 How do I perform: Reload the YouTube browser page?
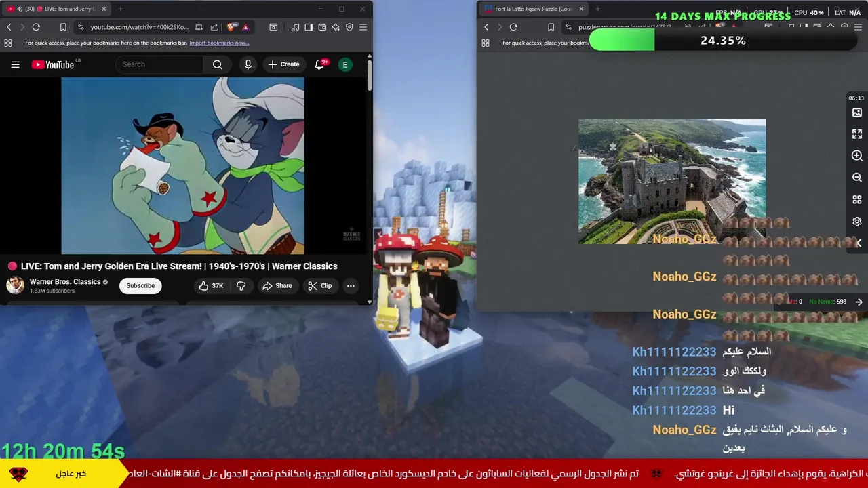tap(36, 27)
